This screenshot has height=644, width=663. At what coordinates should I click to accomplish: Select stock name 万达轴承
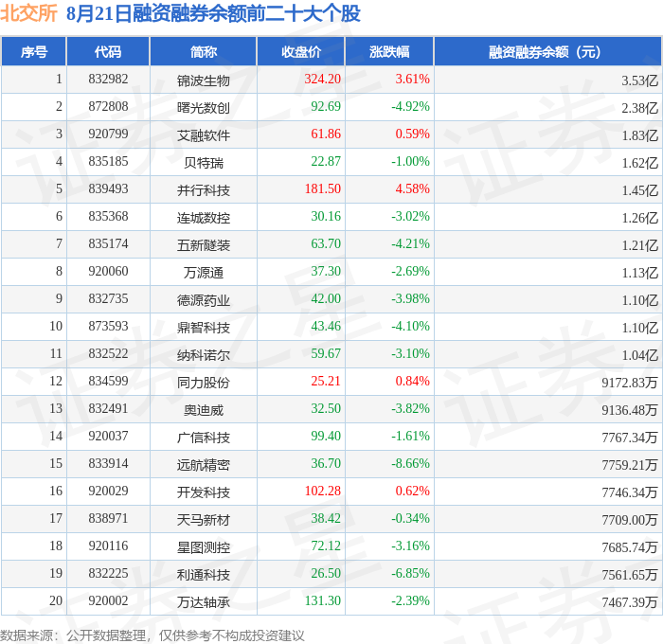[204, 602]
